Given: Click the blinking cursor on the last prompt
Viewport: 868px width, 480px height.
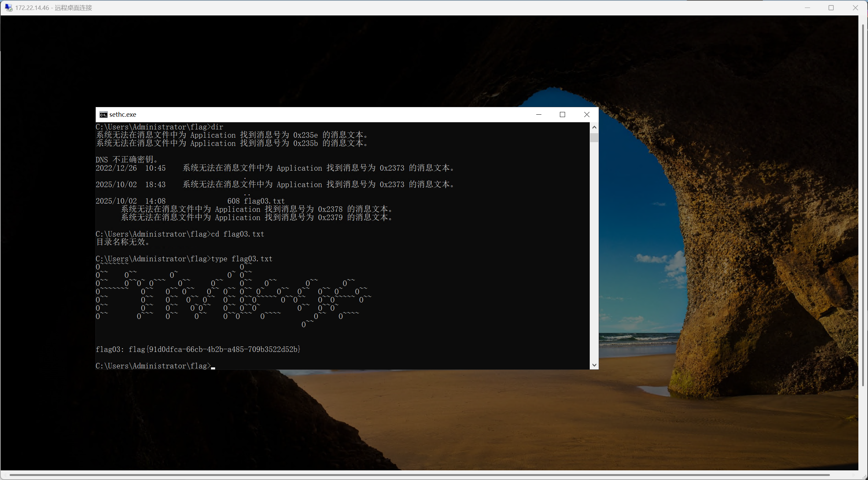Looking at the screenshot, I should (x=213, y=367).
